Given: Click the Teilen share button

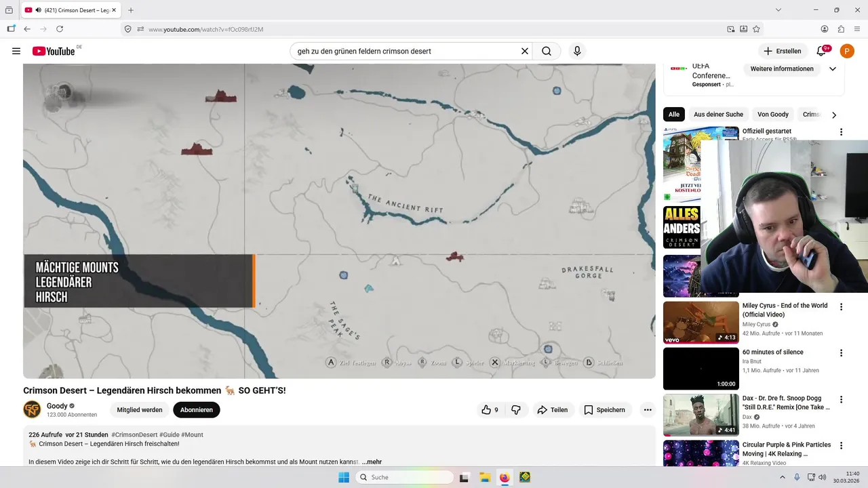Looking at the screenshot, I should [x=552, y=409].
